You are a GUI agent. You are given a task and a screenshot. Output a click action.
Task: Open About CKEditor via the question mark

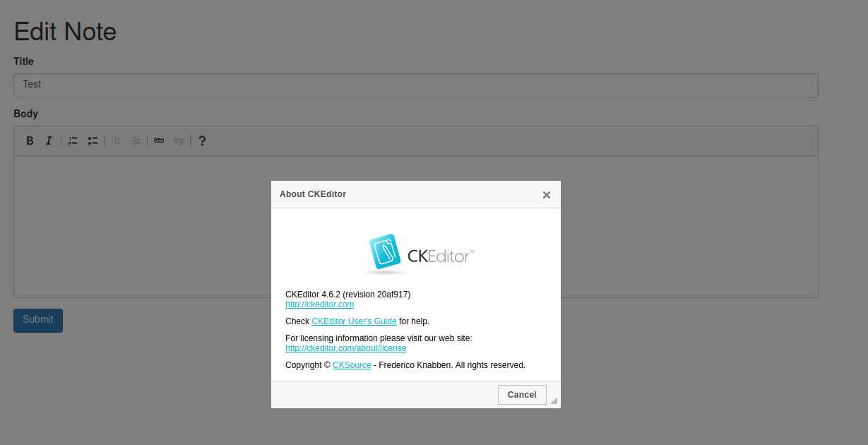tap(202, 141)
